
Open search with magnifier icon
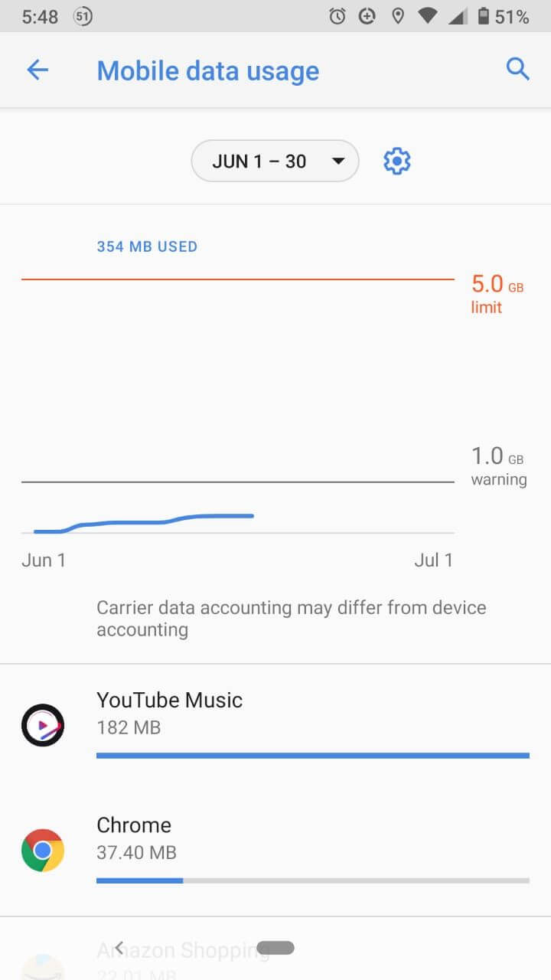click(x=518, y=70)
